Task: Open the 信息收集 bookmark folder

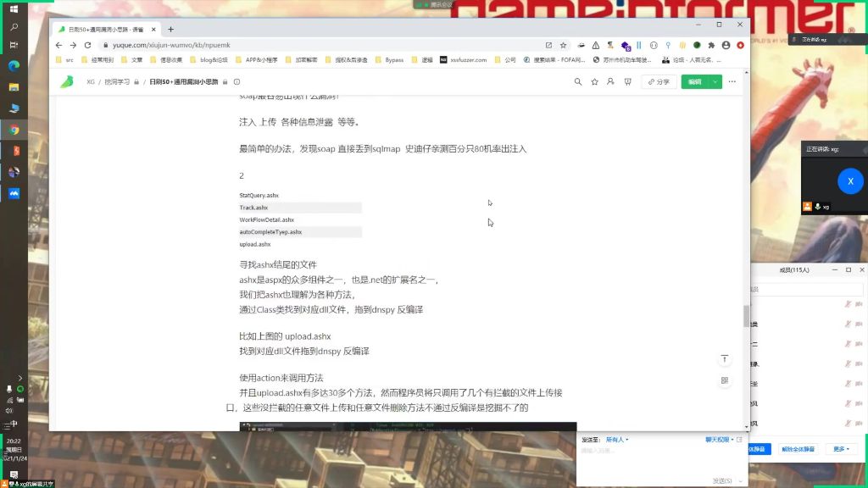Action: [166, 60]
